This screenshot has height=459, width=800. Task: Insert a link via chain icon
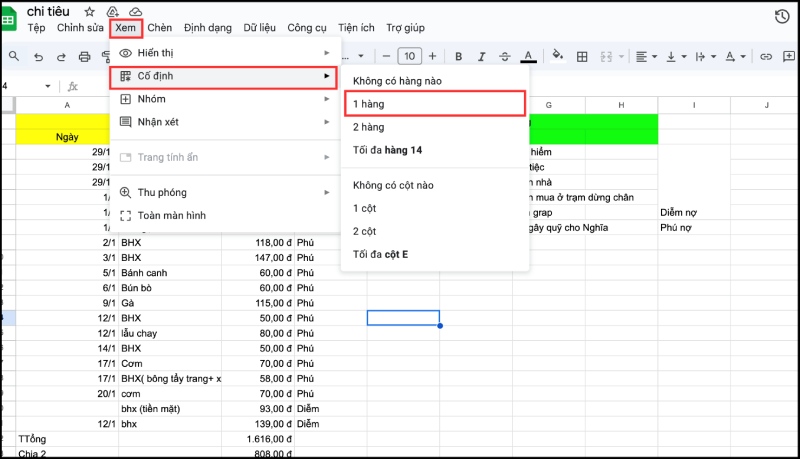click(766, 57)
